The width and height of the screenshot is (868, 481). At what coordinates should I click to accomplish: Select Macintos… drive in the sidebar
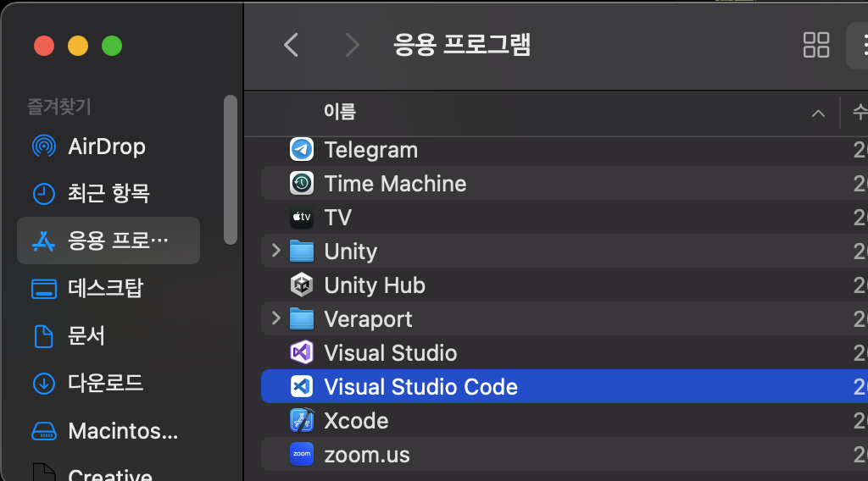click(x=108, y=431)
